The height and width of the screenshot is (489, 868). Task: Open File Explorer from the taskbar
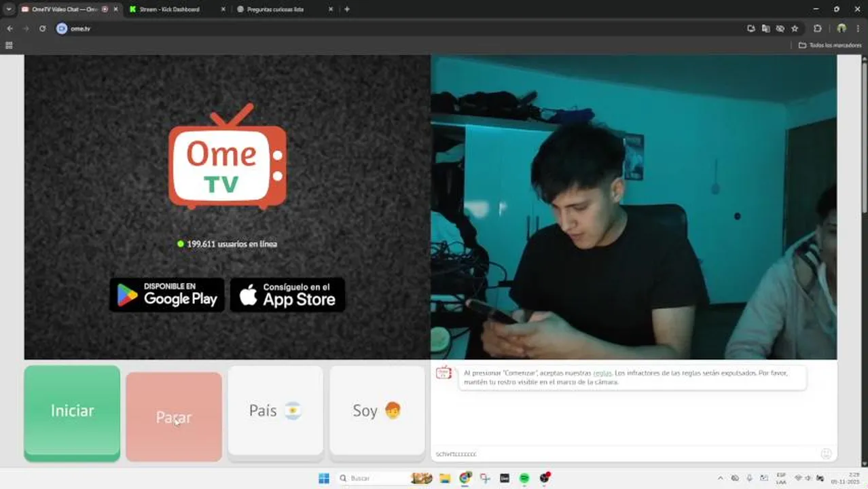[x=445, y=478]
